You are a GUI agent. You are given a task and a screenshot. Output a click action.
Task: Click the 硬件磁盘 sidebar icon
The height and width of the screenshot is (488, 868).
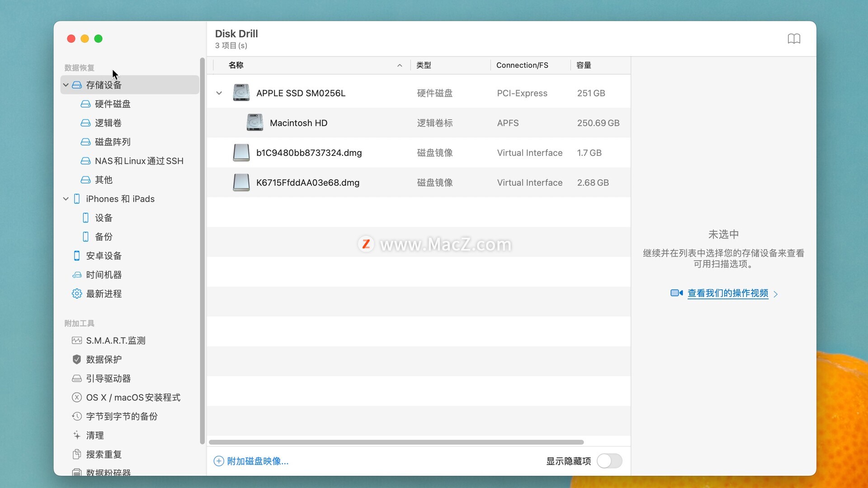click(x=85, y=104)
